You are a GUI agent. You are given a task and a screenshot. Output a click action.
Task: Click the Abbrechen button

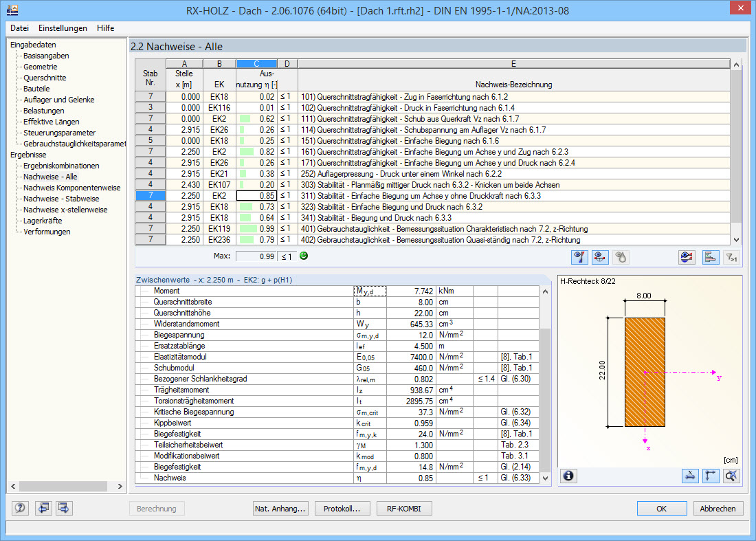pos(718,509)
